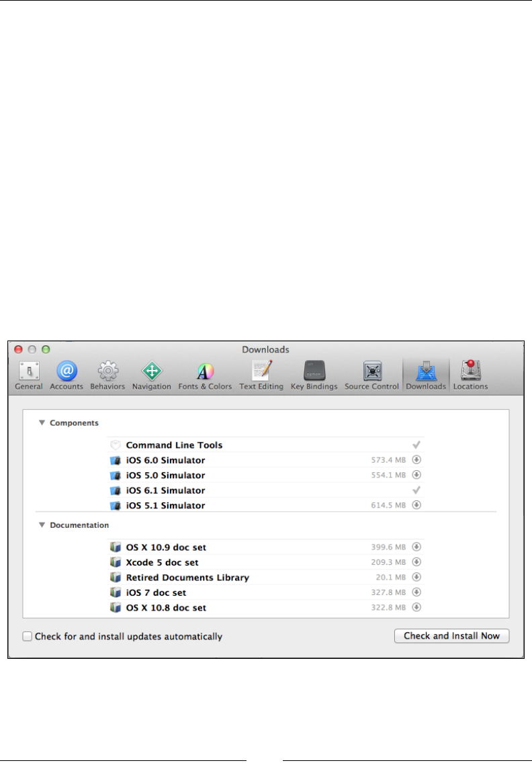Select the OS X 10.9 doc set entry
This screenshot has height=767, width=532.
[x=265, y=547]
